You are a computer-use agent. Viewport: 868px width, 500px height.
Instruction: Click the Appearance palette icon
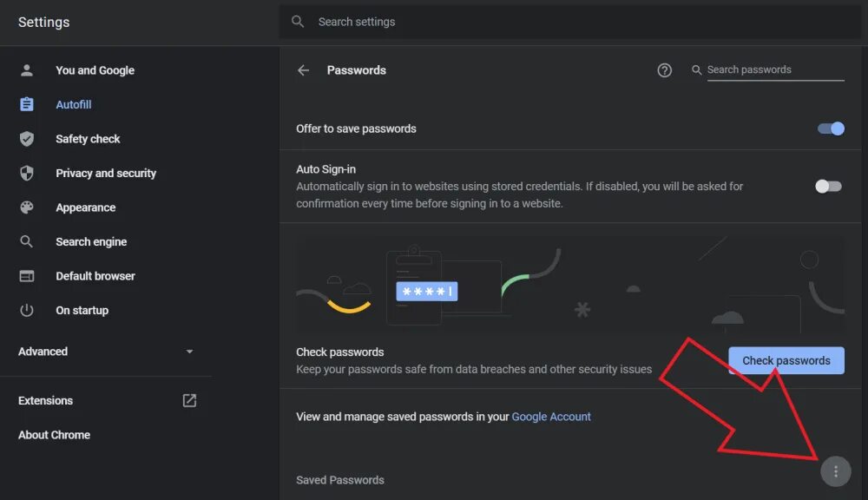(27, 207)
